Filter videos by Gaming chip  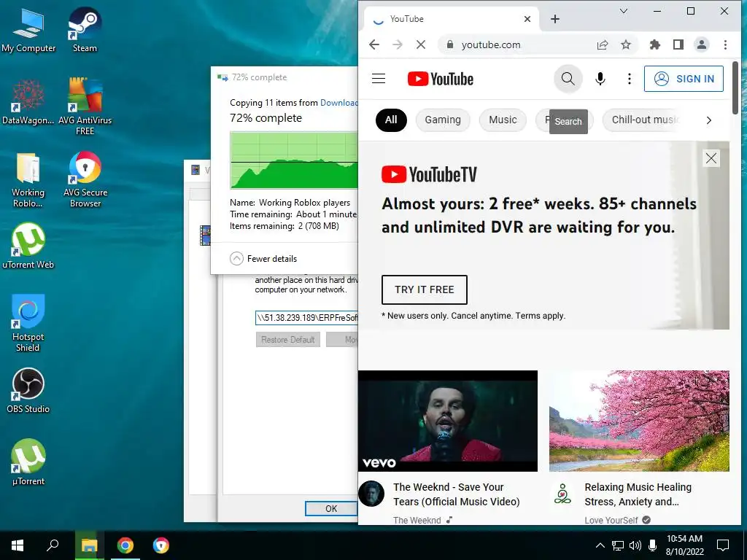pyautogui.click(x=443, y=120)
